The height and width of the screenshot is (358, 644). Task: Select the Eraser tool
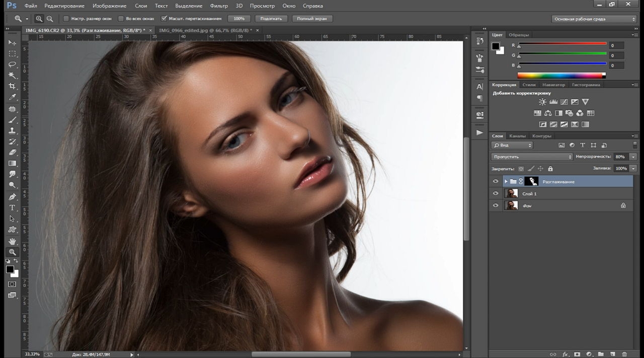coord(13,152)
